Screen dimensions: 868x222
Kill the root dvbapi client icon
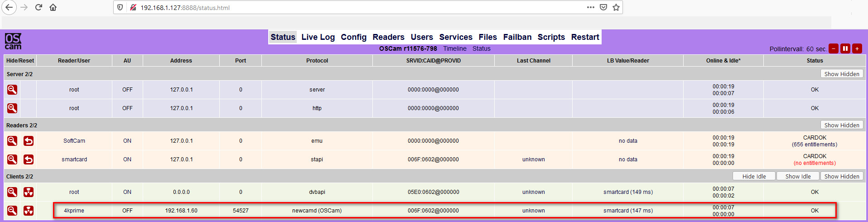tap(29, 192)
